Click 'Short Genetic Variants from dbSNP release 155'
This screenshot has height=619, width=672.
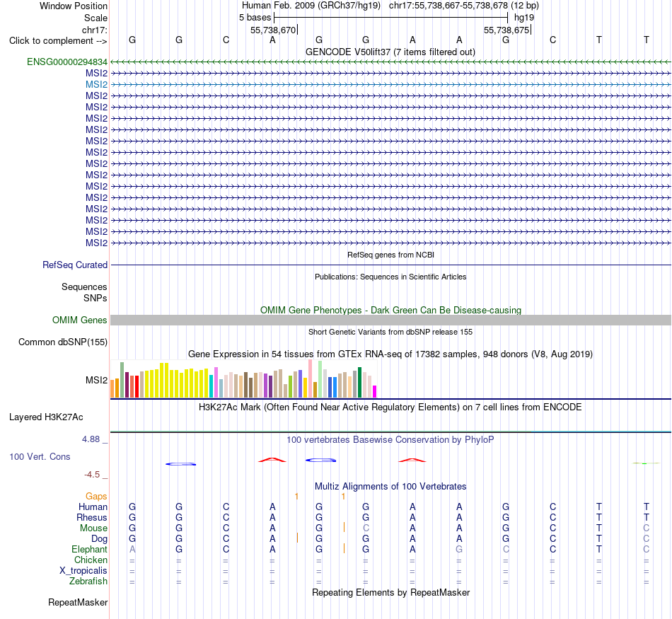click(390, 332)
